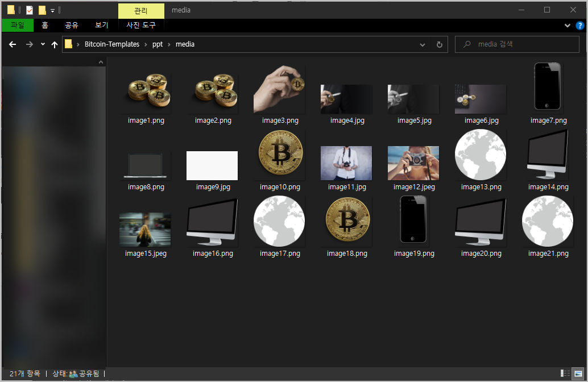
Task: Click the address bar folder icon
Action: pos(68,44)
